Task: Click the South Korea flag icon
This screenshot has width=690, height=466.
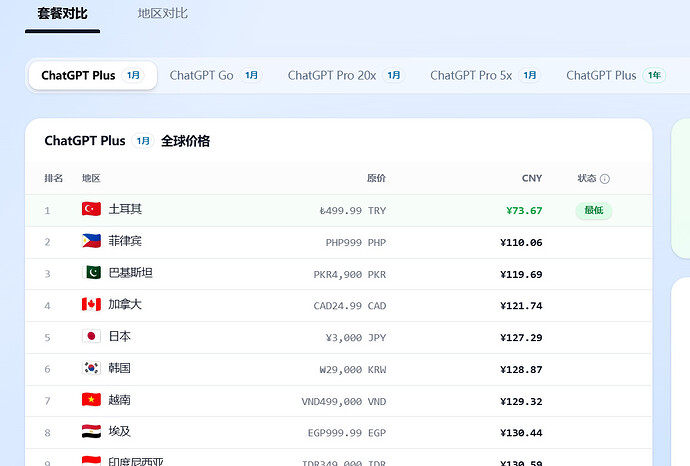Action: click(92, 368)
